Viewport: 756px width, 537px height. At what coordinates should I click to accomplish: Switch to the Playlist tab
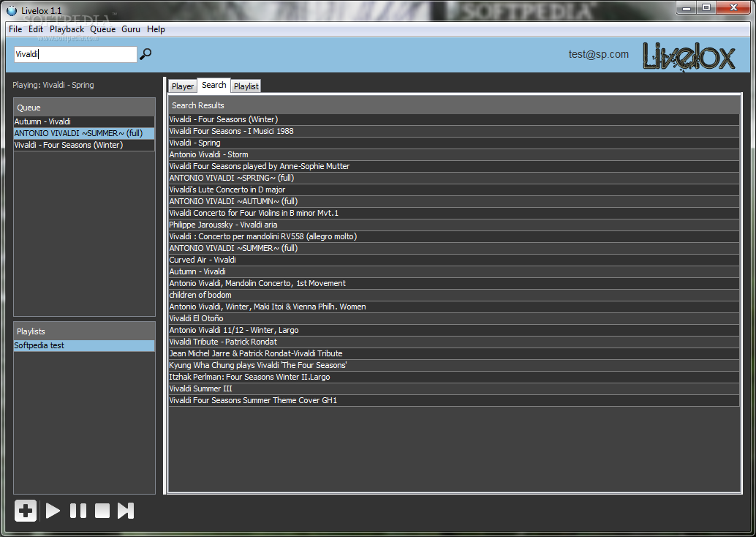point(246,86)
